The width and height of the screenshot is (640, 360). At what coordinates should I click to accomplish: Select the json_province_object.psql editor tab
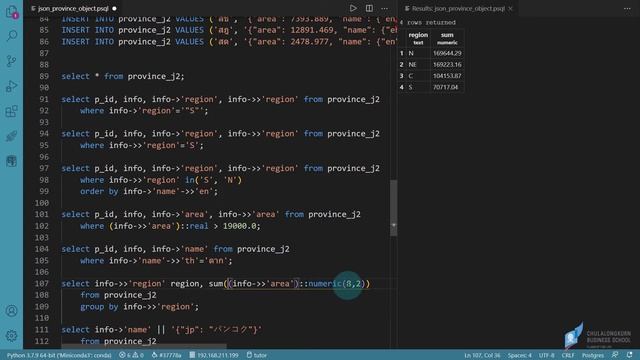point(73,8)
